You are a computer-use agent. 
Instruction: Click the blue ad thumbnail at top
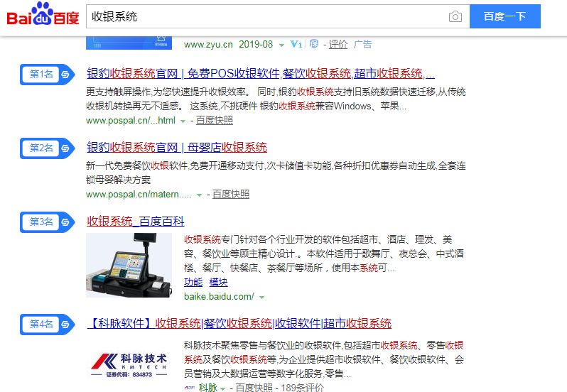coord(129,43)
